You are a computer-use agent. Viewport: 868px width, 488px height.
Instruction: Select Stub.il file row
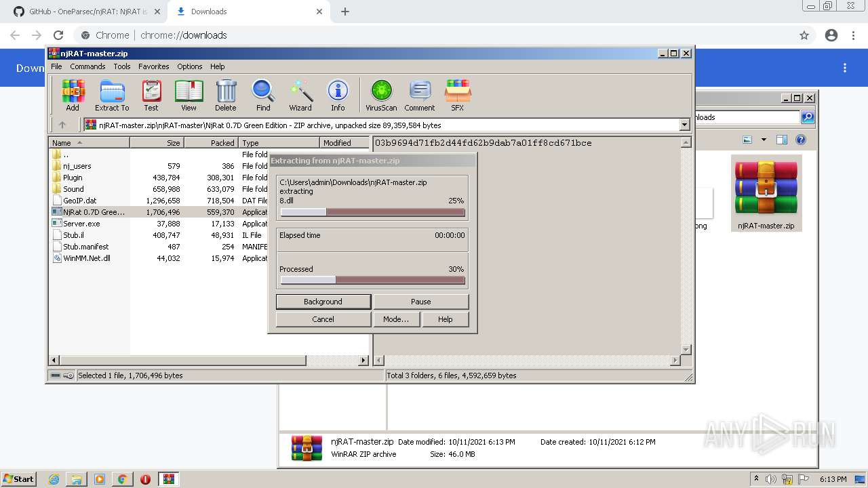click(73, 235)
